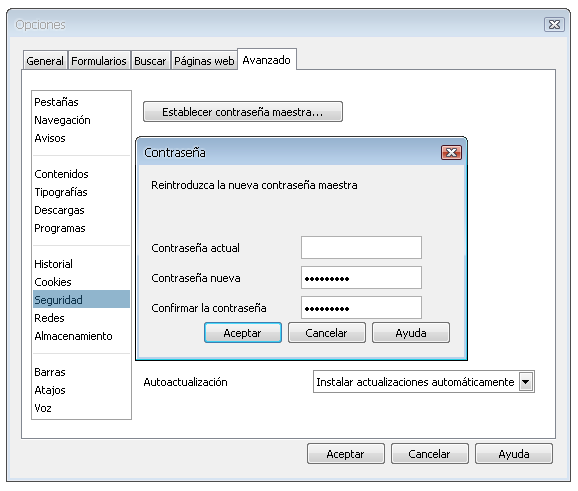Open Tipografías in the sidebar list

coord(81,192)
